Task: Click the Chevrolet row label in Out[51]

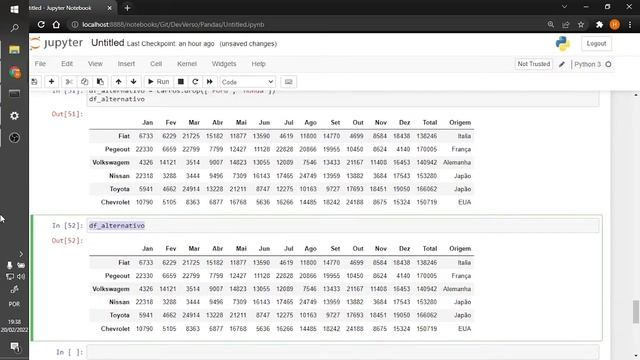Action: [115, 202]
